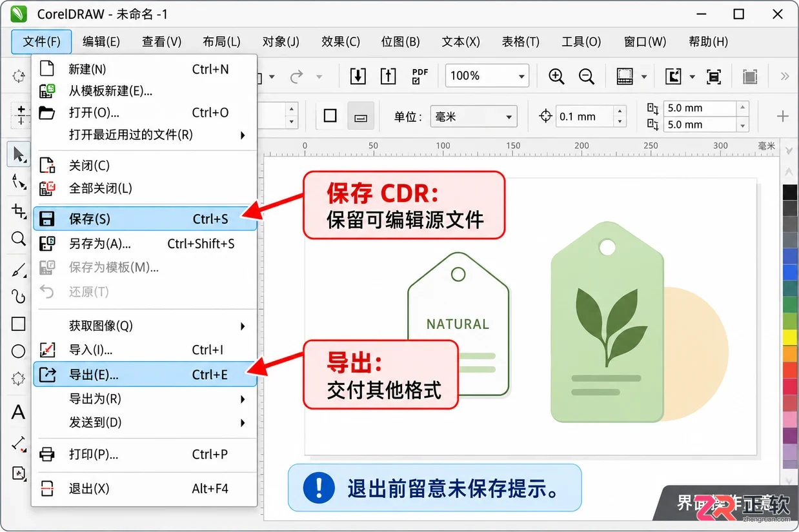Toggle the current page border button

pyautogui.click(x=330, y=116)
